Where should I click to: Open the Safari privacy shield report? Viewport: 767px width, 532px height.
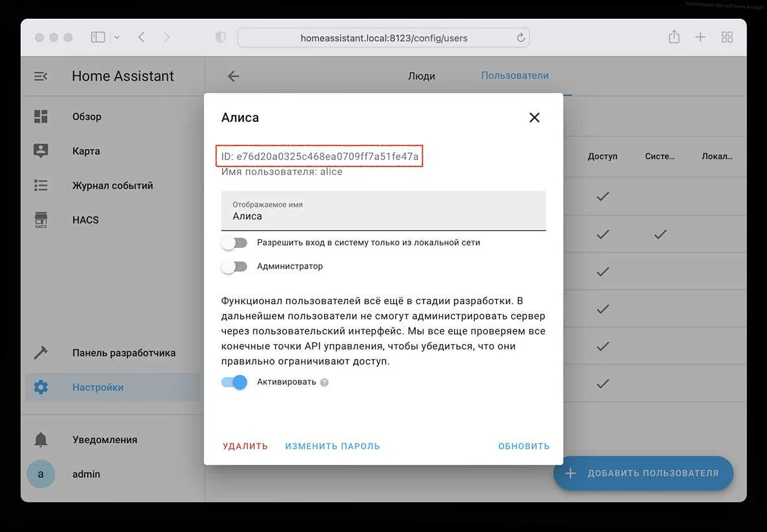point(221,37)
